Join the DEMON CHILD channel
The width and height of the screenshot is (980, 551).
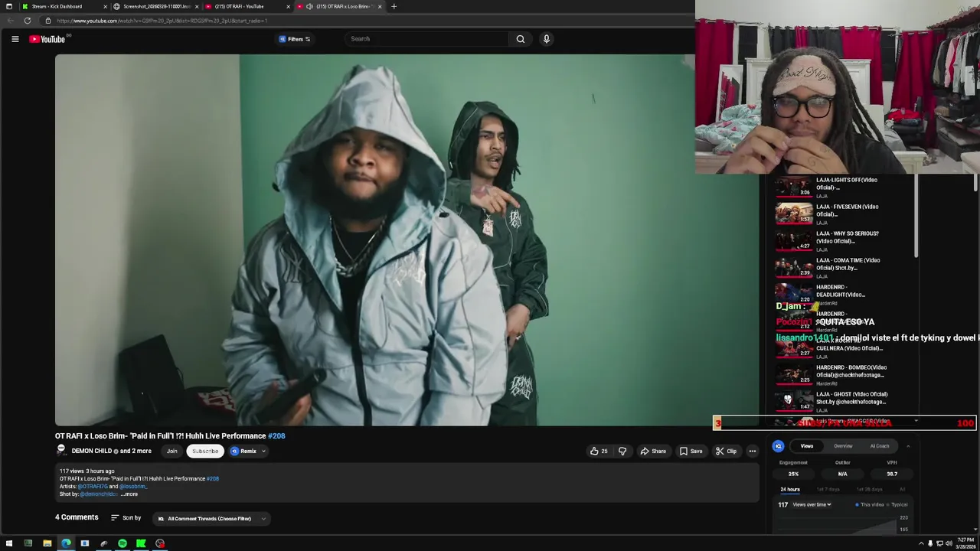click(x=172, y=452)
